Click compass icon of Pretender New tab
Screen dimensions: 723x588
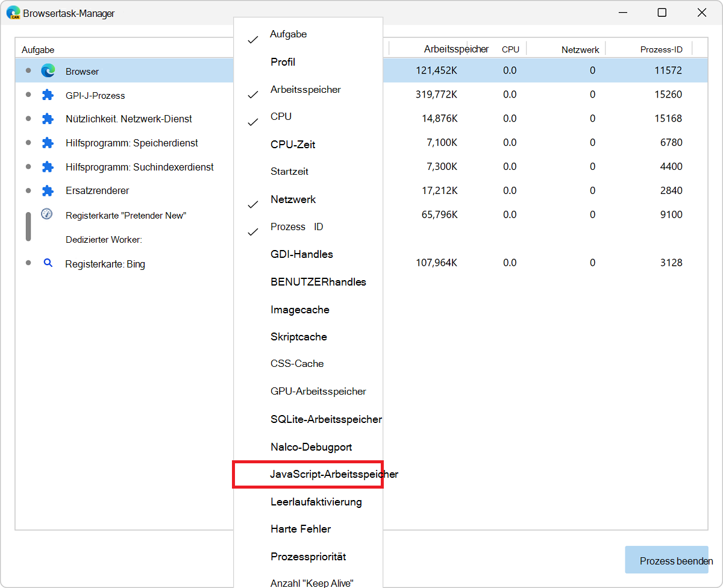[47, 214]
